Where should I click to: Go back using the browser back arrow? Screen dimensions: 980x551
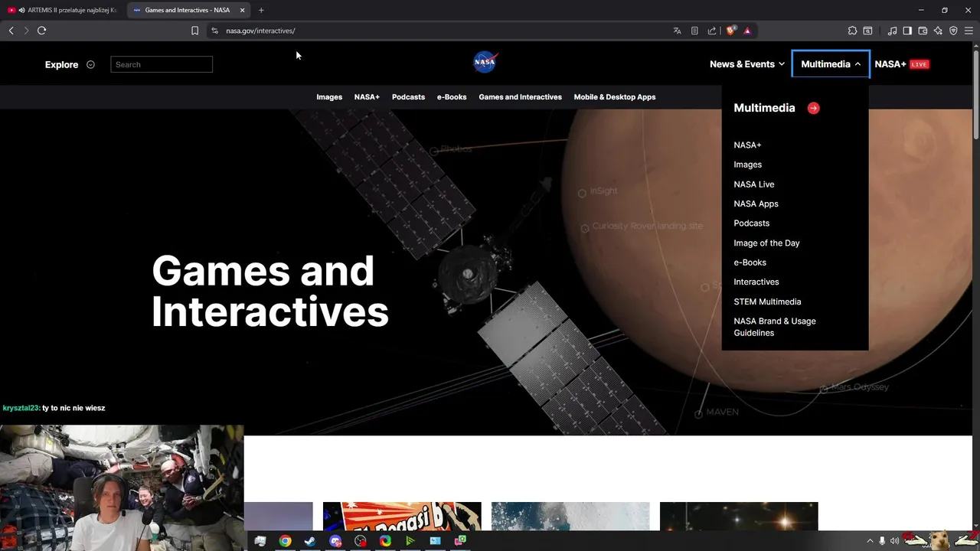coord(11,31)
